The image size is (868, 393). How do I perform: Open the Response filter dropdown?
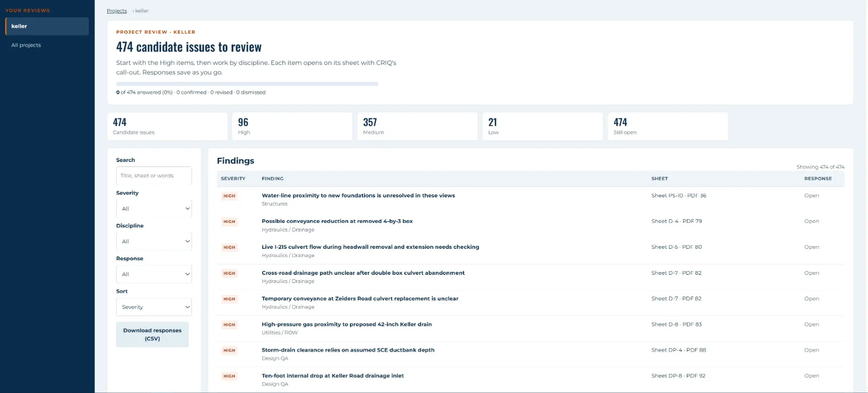154,274
